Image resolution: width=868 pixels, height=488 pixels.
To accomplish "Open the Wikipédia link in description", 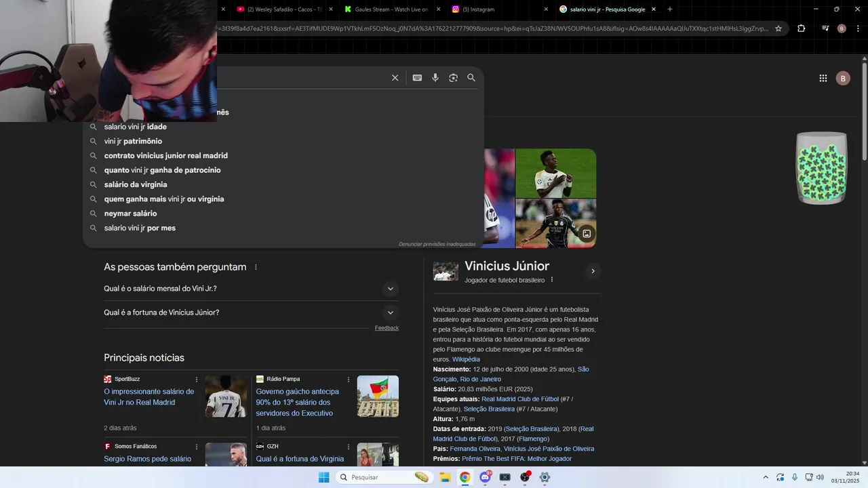I will click(466, 359).
